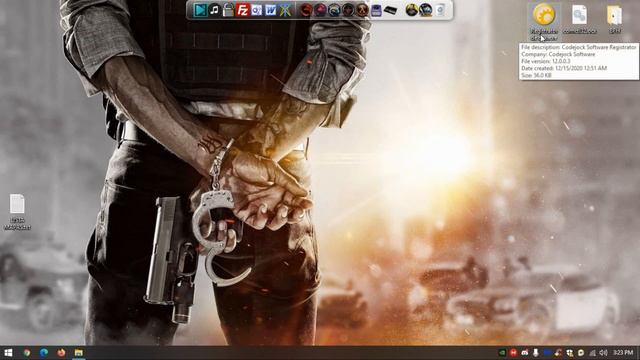The height and width of the screenshot is (360, 640).
Task: Open the pink-red round game icon in the dock
Action: [320, 10]
